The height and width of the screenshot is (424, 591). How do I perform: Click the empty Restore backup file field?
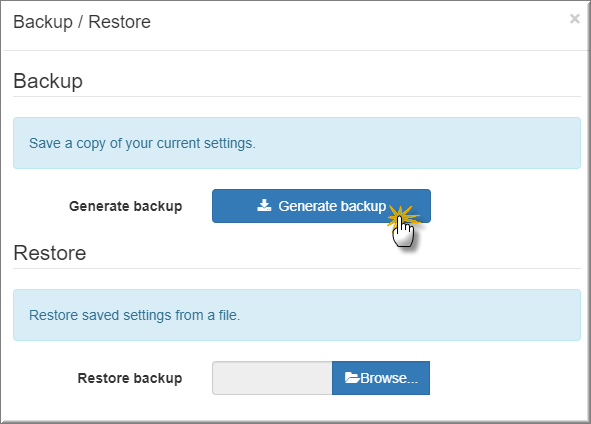(x=272, y=378)
